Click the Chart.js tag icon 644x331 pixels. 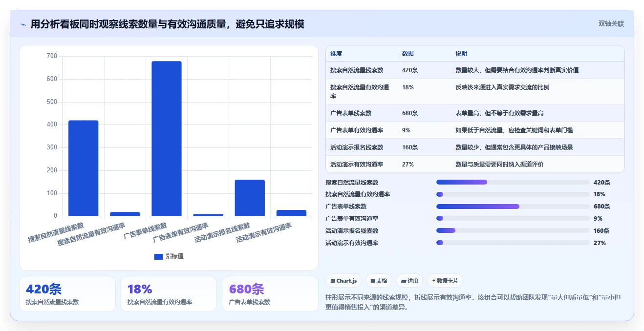[332, 281]
